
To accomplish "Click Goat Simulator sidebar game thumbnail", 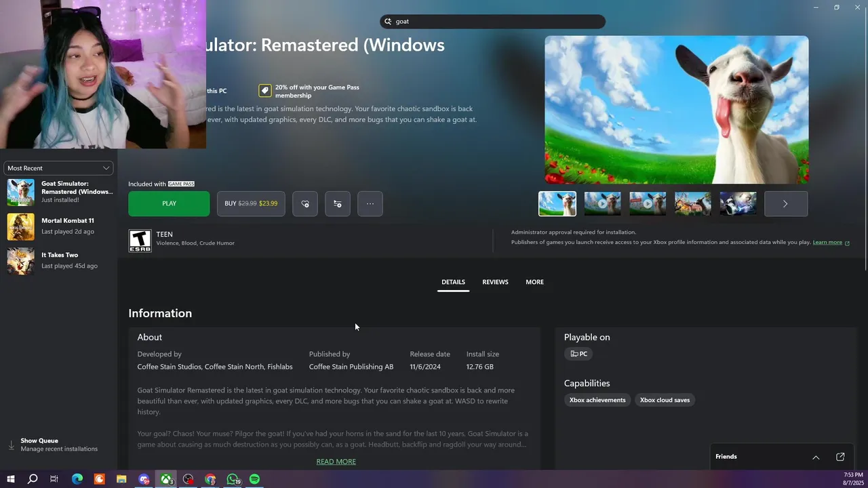I will pos(20,192).
